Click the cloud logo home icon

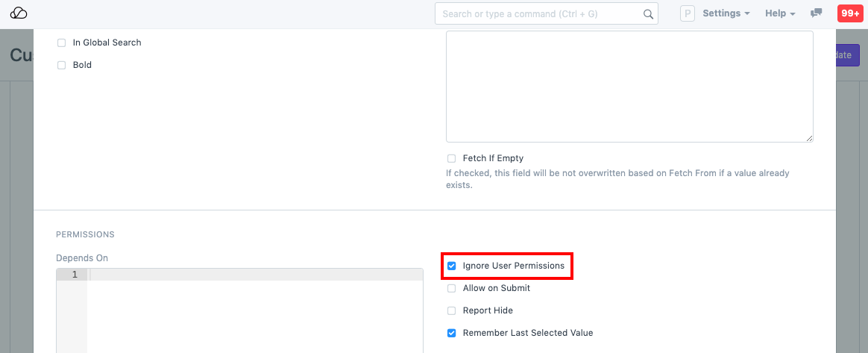click(x=19, y=14)
